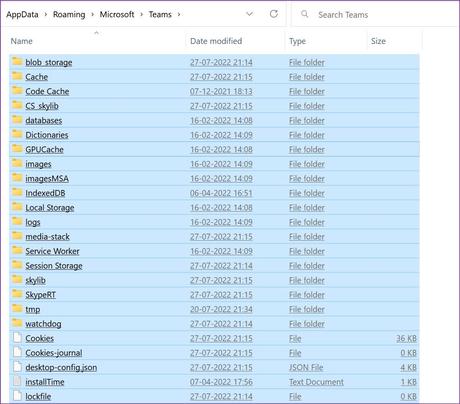460x404 pixels.
Task: Click the images folder icon
Action: [x=17, y=163]
